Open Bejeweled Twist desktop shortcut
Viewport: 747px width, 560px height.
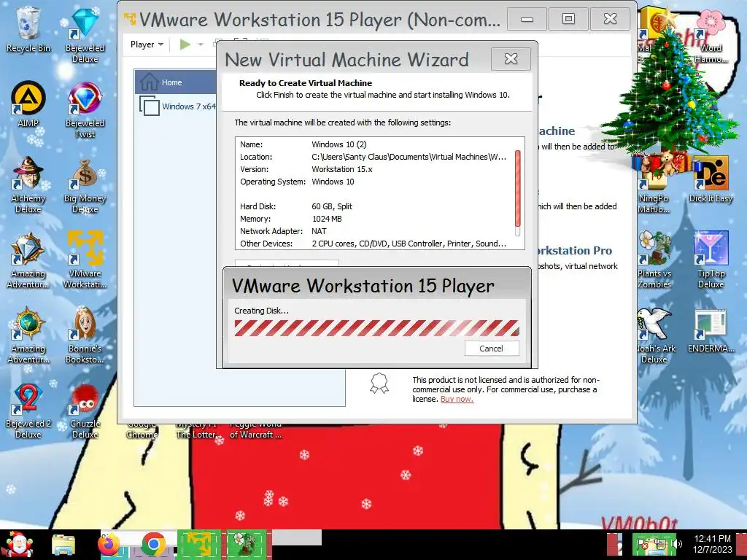click(x=85, y=109)
